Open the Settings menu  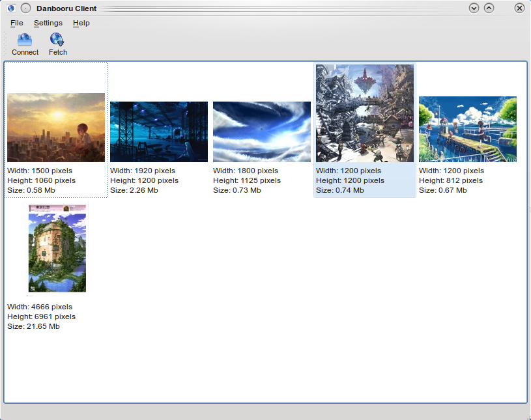pyautogui.click(x=48, y=23)
